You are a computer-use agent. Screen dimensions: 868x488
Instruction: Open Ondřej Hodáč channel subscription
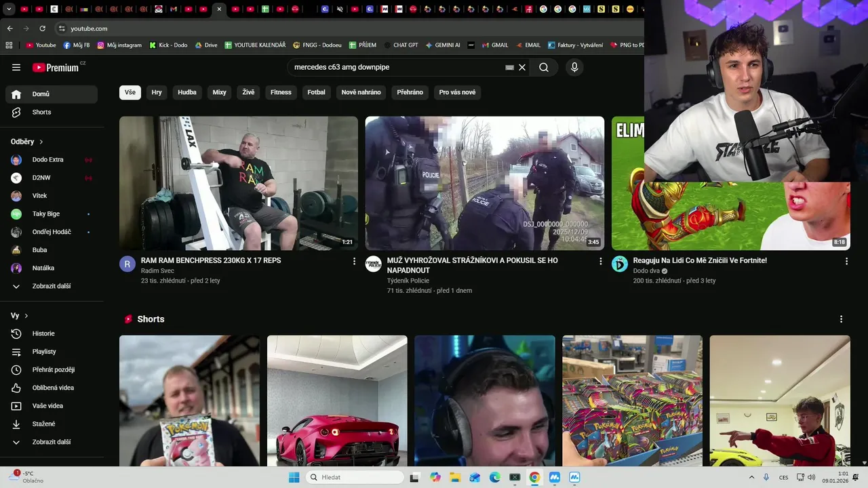point(52,232)
